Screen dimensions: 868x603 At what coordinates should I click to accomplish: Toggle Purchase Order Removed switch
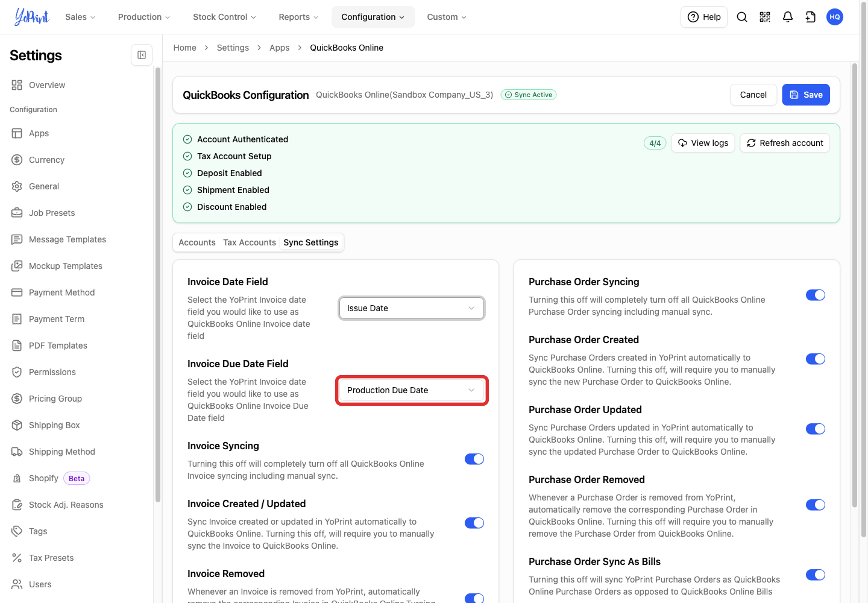point(816,505)
